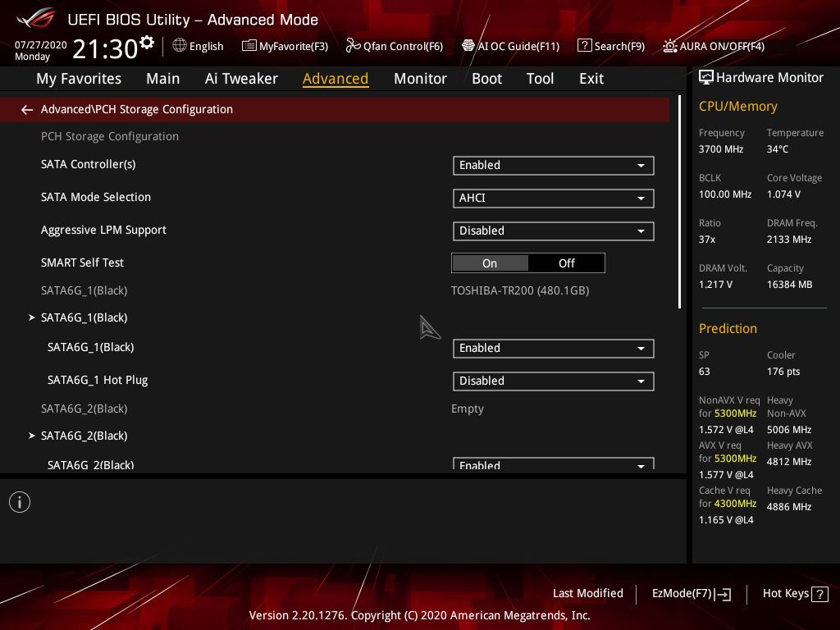Click Search(F9) label

coord(619,47)
